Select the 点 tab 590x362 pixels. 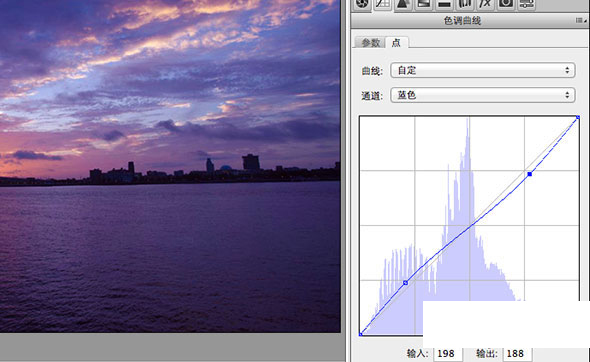click(x=396, y=43)
